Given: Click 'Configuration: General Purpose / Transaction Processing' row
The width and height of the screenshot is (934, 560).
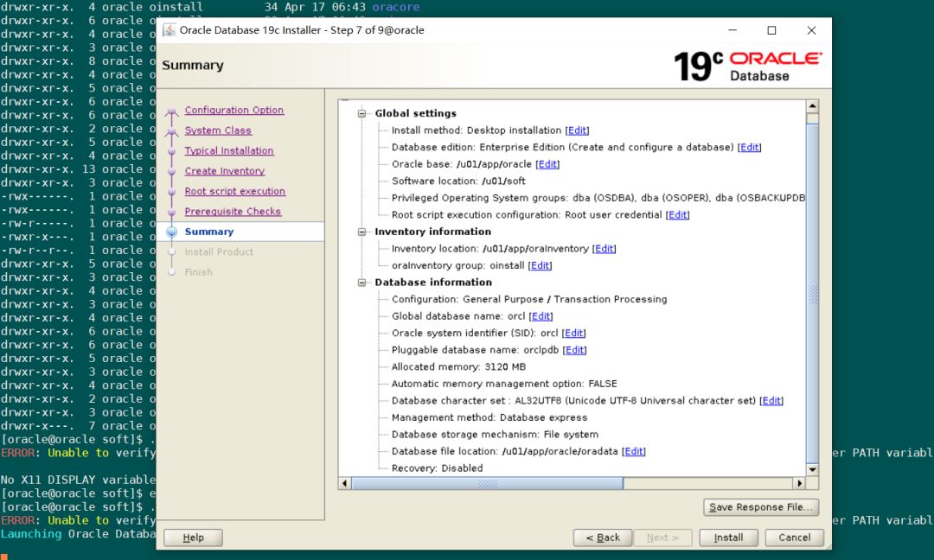Looking at the screenshot, I should click(529, 299).
